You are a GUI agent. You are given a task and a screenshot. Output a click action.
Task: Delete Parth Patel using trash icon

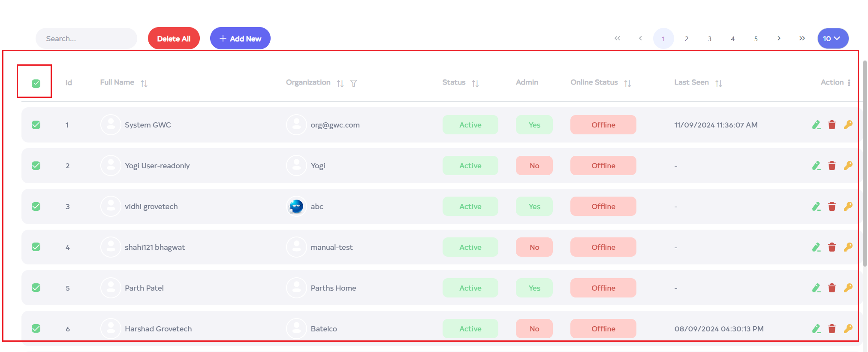pos(832,288)
